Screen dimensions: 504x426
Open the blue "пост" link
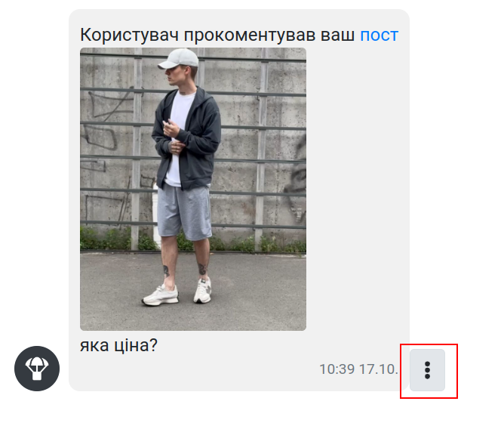pos(379,35)
